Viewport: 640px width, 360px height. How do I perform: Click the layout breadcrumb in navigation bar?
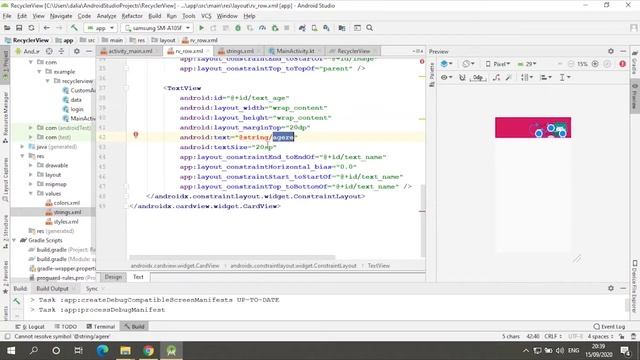click(x=164, y=40)
